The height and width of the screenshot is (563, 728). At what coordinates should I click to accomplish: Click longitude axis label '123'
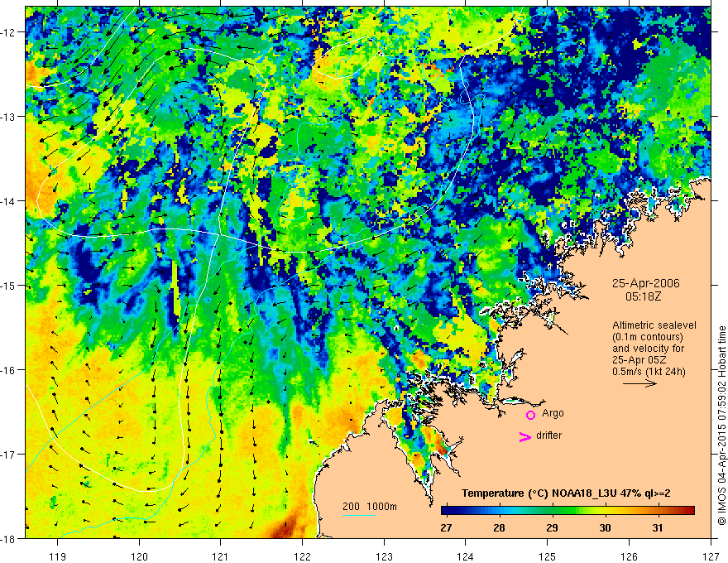coord(384,556)
